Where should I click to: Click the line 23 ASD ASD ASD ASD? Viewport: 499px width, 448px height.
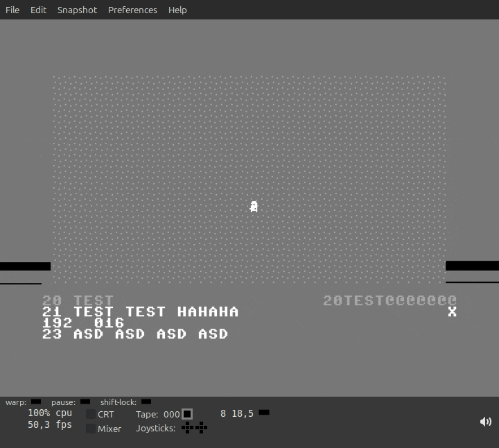point(135,334)
